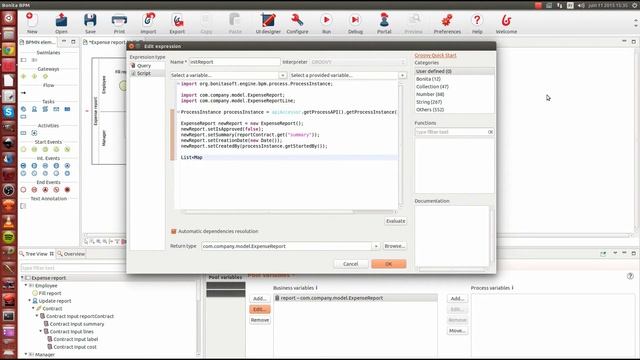Clear the Functions filter text icon
Screen dimensions: 640x360
[x=490, y=132]
